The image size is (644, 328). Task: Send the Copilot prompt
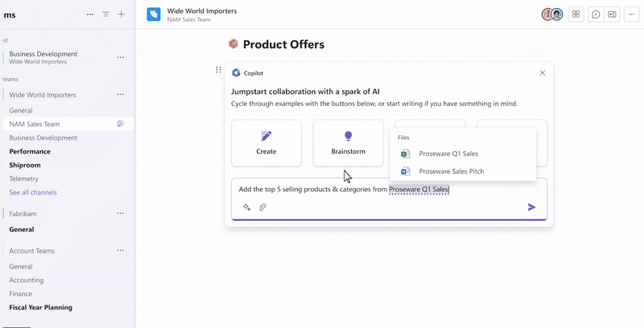click(531, 207)
